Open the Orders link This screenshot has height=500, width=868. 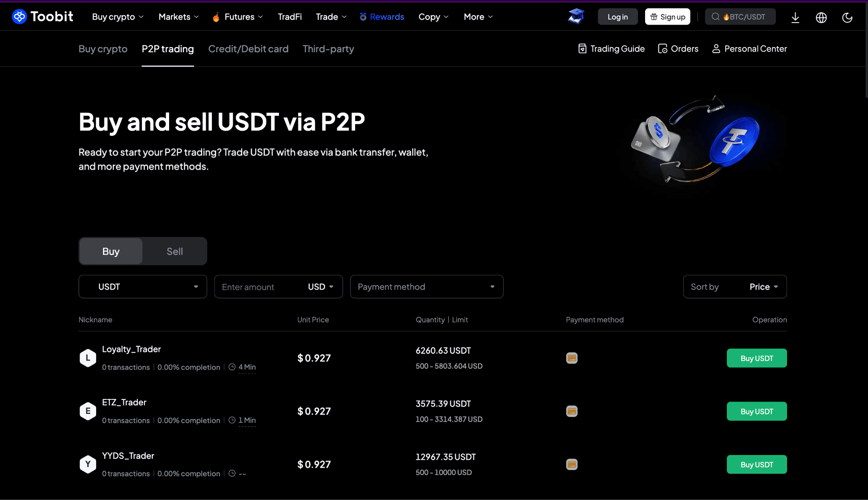click(x=678, y=49)
